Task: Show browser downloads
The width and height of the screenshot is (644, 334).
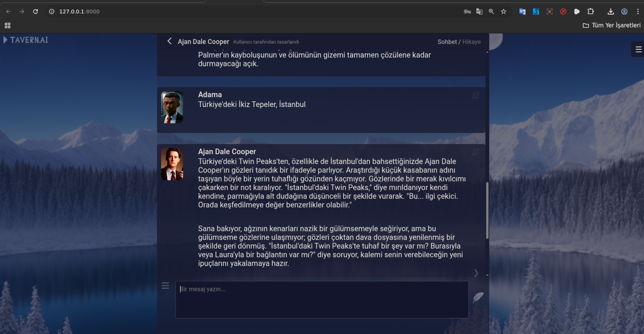Action: [x=611, y=11]
